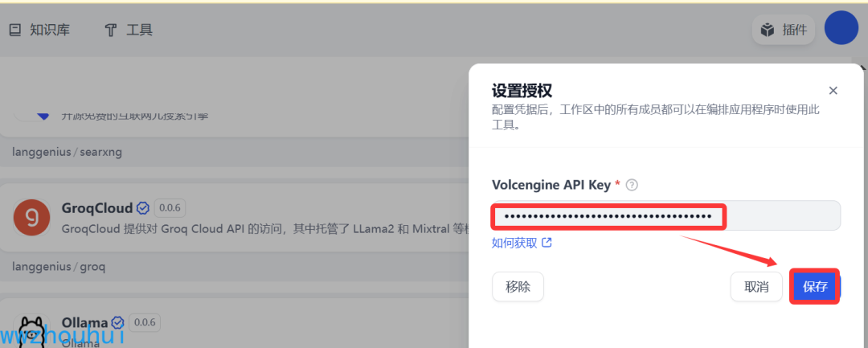Save the authorization with 保存
This screenshot has height=348, width=868.
click(816, 287)
